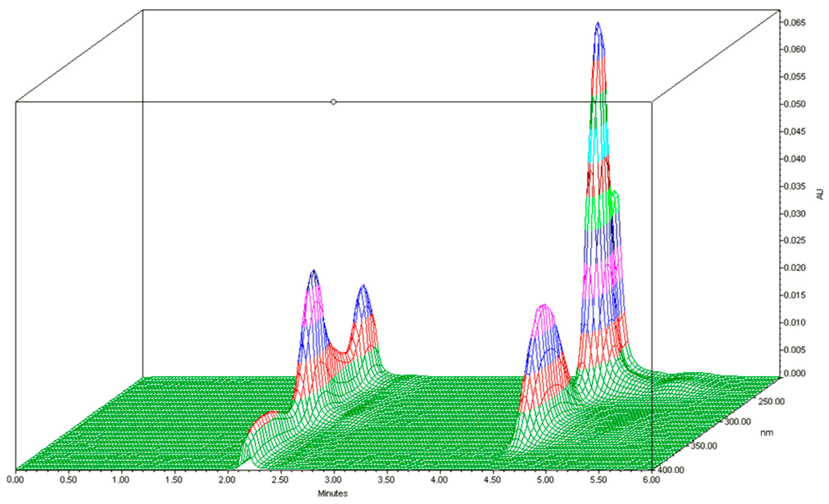The width and height of the screenshot is (829, 504).
Task: Click the 0.00 tick label on Minutes axis
Action: pyautogui.click(x=15, y=479)
